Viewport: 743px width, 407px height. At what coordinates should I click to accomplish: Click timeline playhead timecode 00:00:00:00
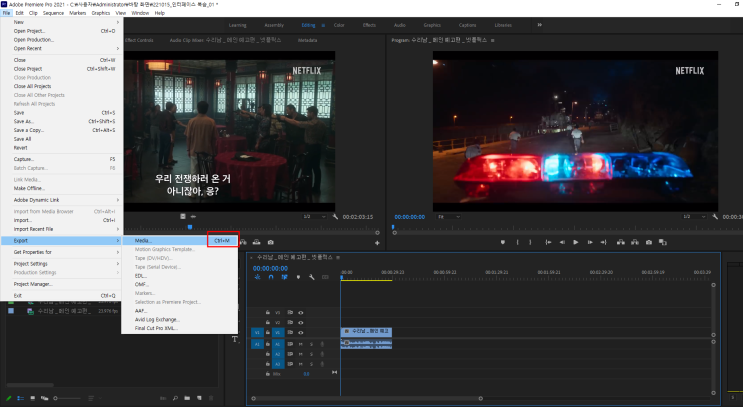click(x=270, y=268)
